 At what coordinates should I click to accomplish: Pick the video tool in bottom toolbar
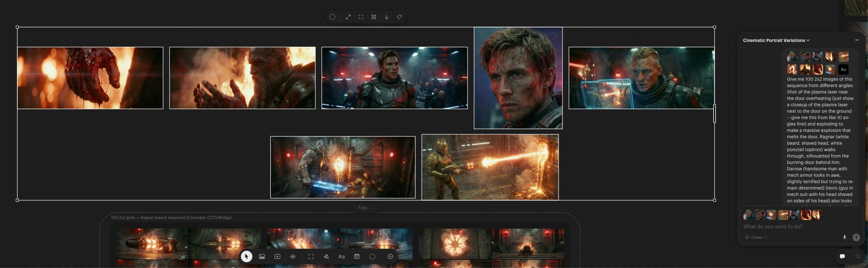tap(277, 256)
